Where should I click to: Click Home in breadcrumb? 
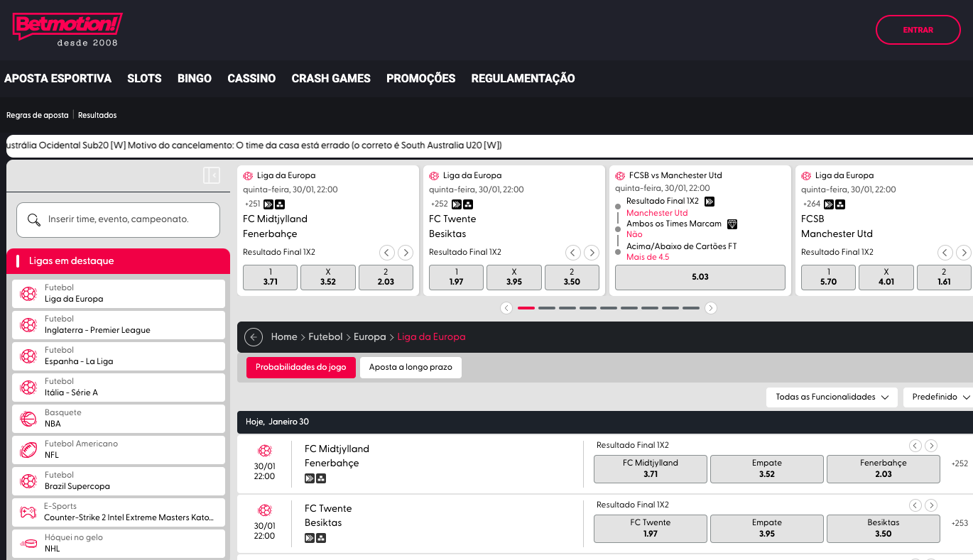point(284,337)
